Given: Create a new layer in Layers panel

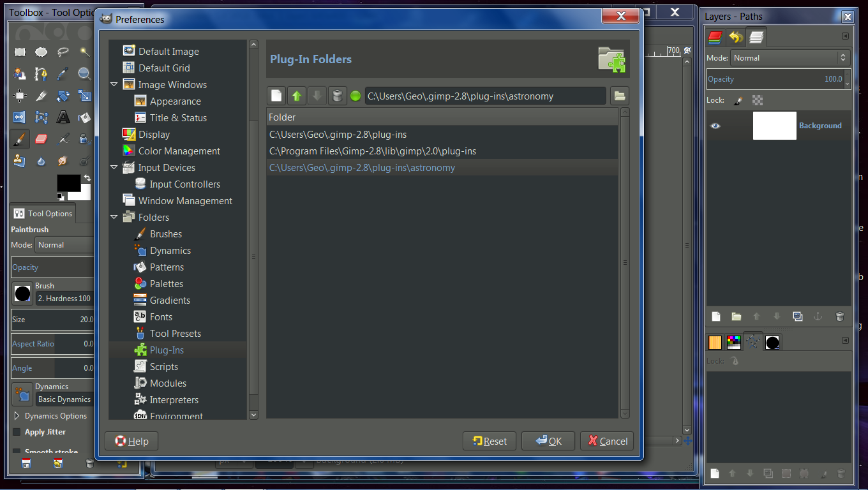Looking at the screenshot, I should click(x=716, y=316).
